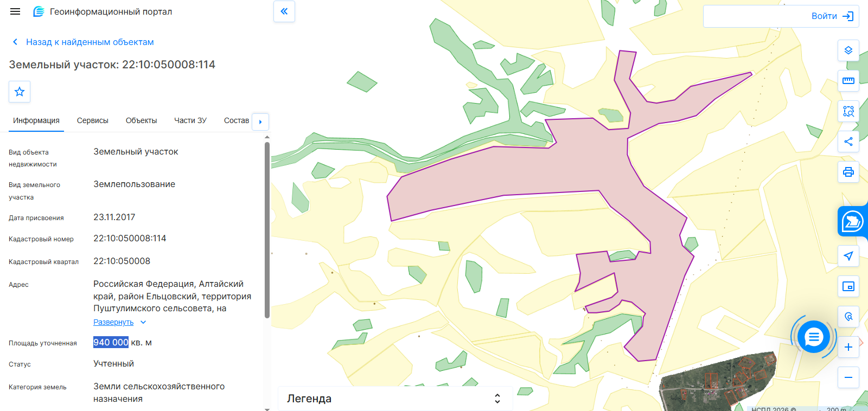The width and height of the screenshot is (868, 411).
Task: Open the map layers icon
Action: point(848,50)
